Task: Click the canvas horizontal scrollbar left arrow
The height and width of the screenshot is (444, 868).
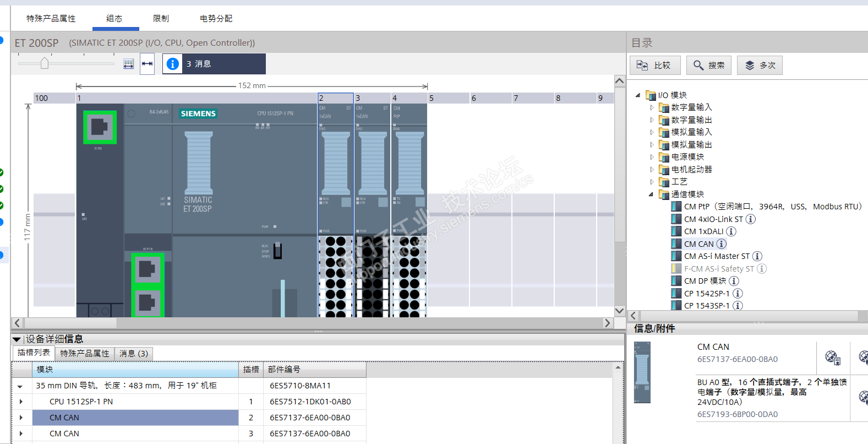Action: pos(18,323)
